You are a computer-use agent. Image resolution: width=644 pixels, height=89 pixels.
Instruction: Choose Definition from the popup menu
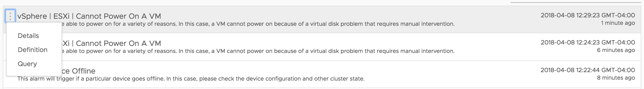pyautogui.click(x=32, y=50)
